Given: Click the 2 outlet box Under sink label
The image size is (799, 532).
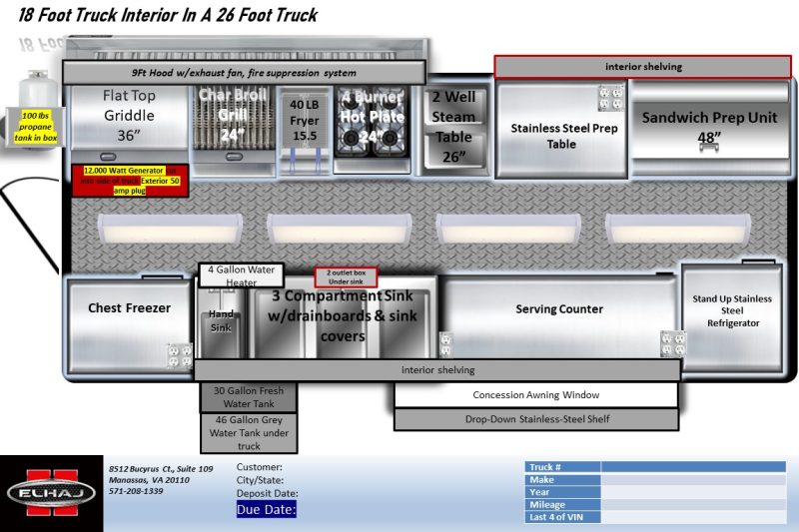Looking at the screenshot, I should point(346,276).
